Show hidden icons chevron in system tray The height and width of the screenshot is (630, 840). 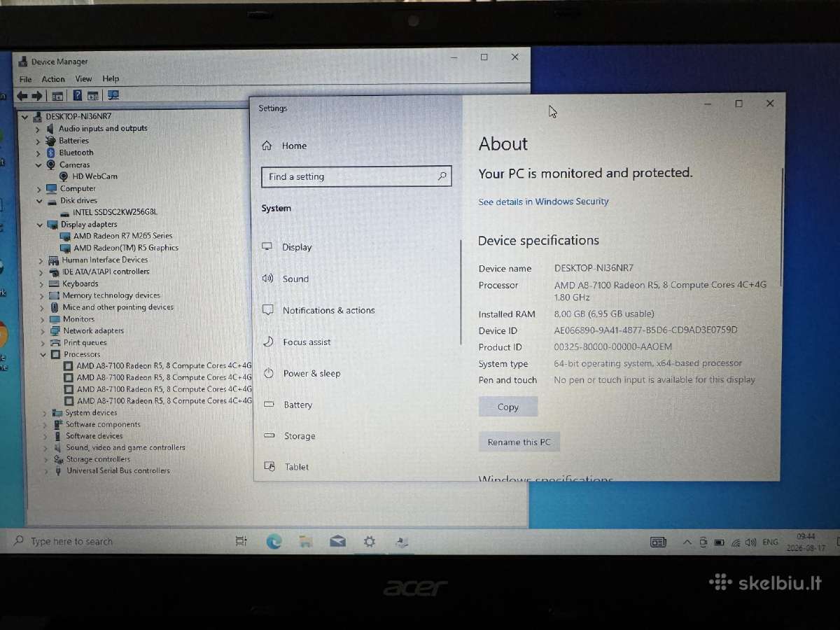[687, 542]
